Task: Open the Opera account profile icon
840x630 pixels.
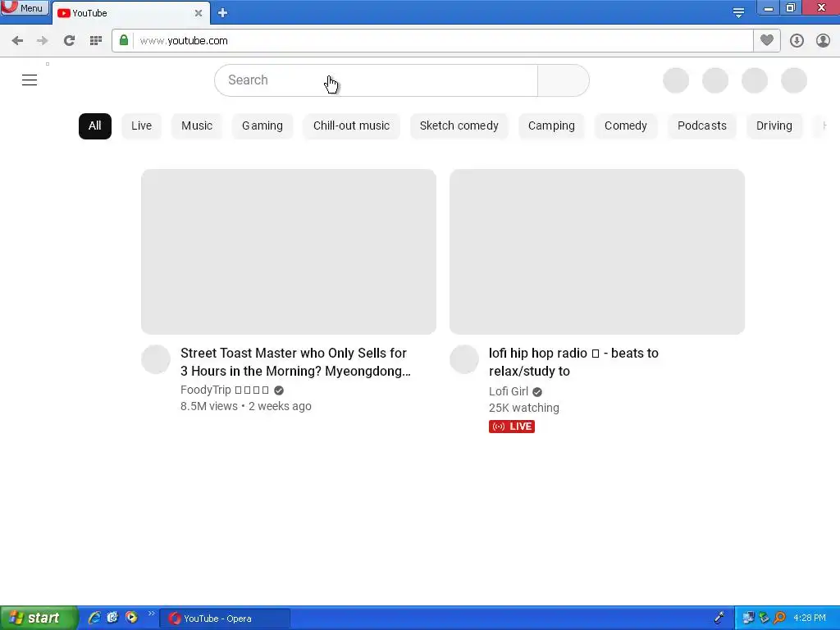Action: pos(823,41)
